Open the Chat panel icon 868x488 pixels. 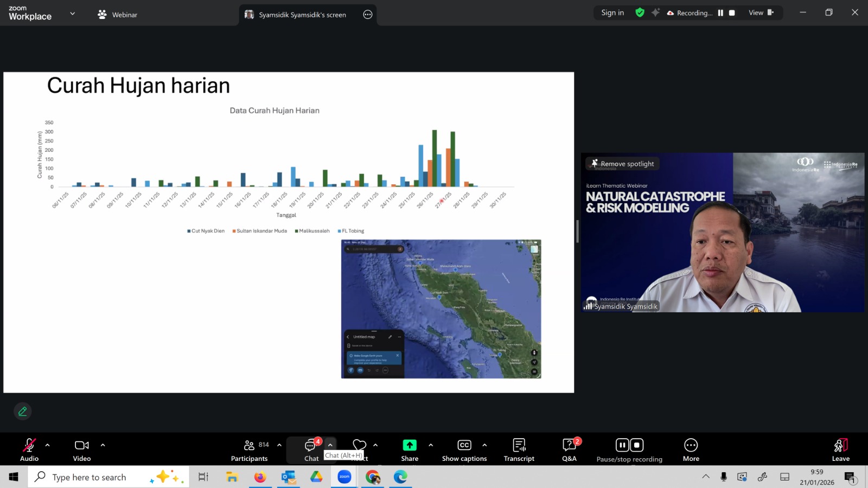click(311, 446)
